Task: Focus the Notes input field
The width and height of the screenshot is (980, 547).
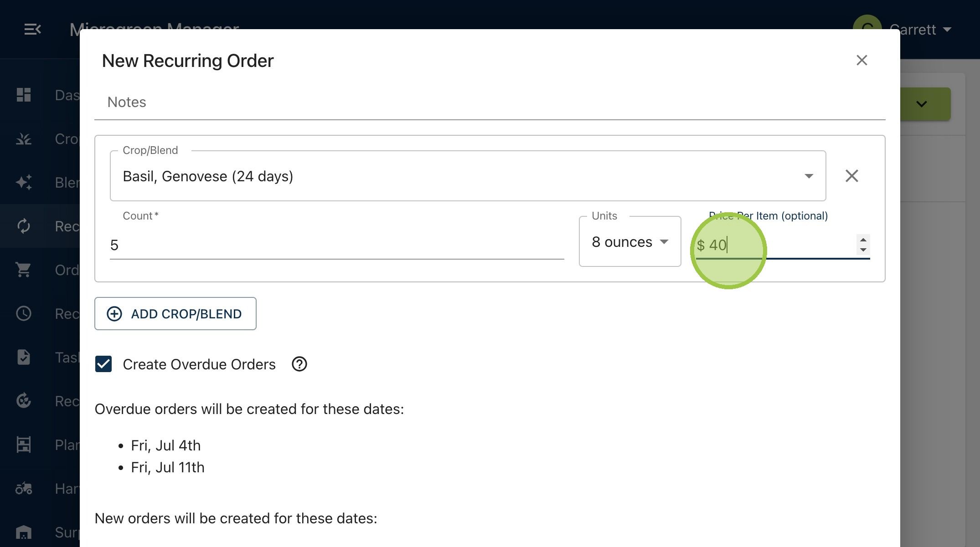Action: (x=490, y=102)
